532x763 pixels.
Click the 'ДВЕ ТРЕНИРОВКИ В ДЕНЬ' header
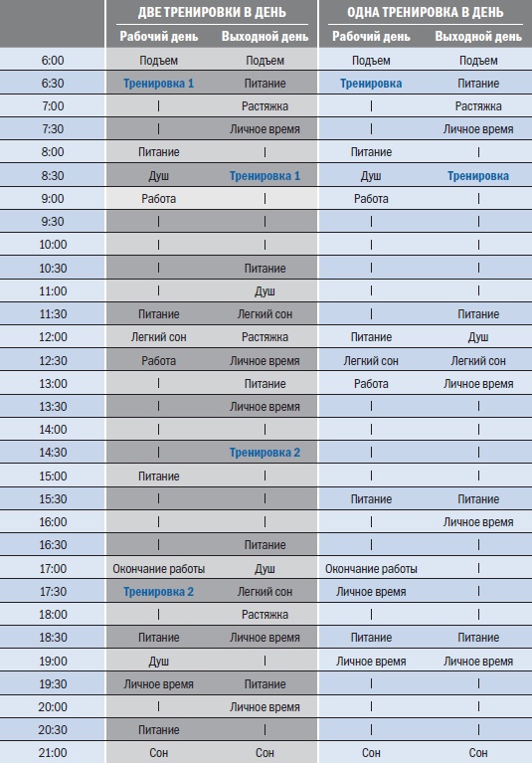coord(212,12)
